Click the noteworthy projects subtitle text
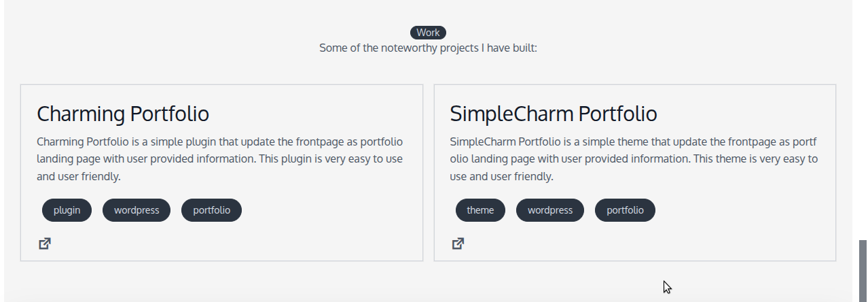 (428, 48)
